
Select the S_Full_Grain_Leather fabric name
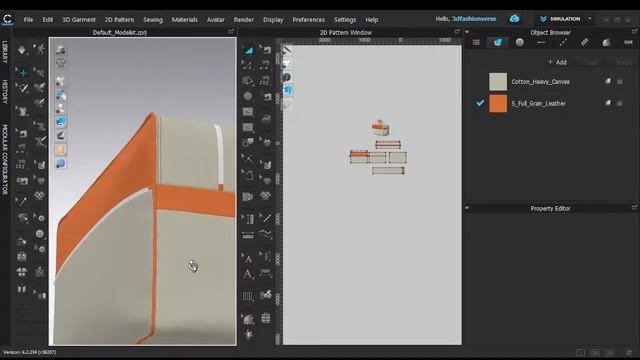(538, 103)
